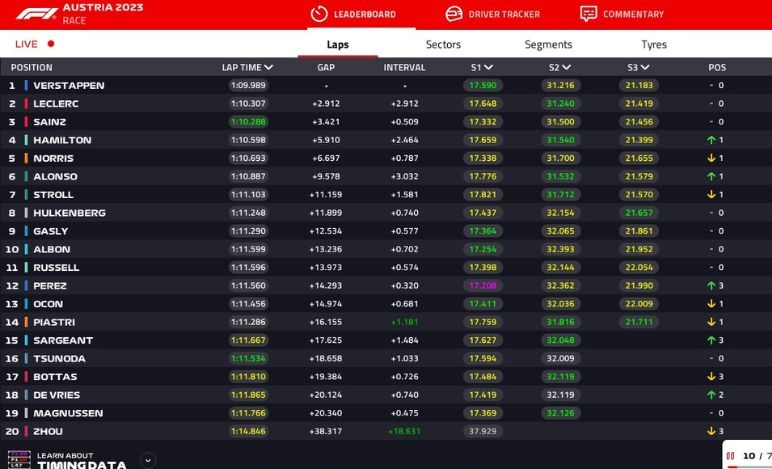Open the Segments tab

tap(548, 44)
